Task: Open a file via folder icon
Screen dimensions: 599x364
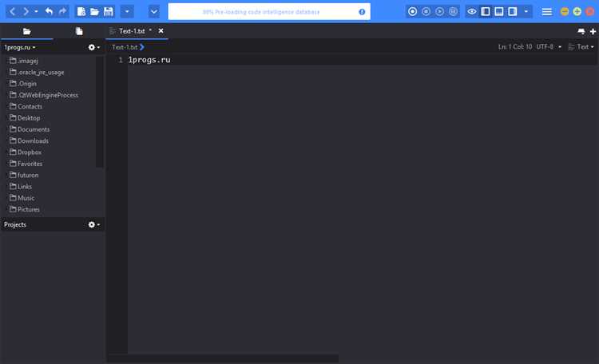Action: click(94, 12)
